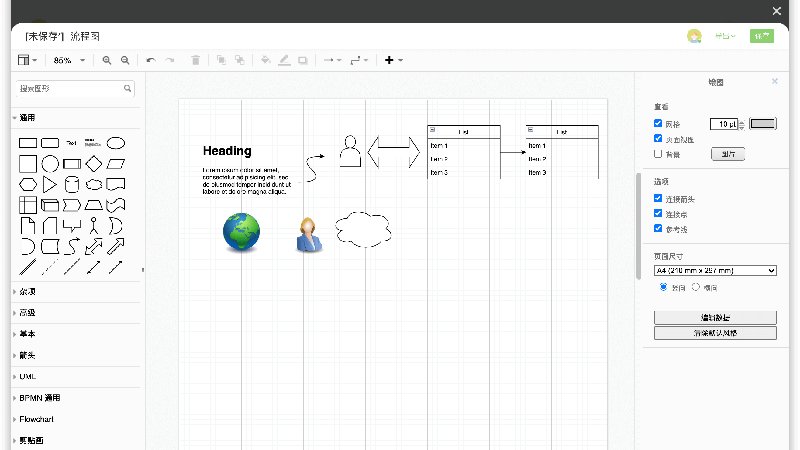
Task: Click the format panel vertical scrollbar
Action: (638, 226)
